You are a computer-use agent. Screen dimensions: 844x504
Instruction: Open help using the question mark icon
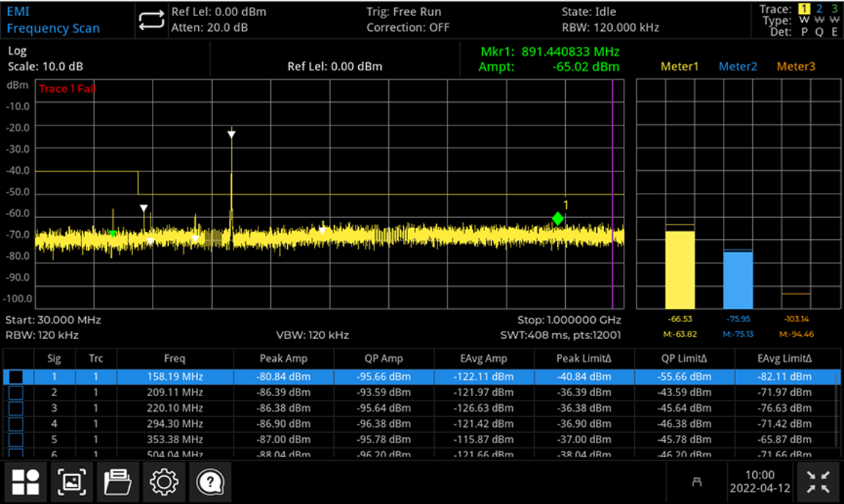point(210,481)
